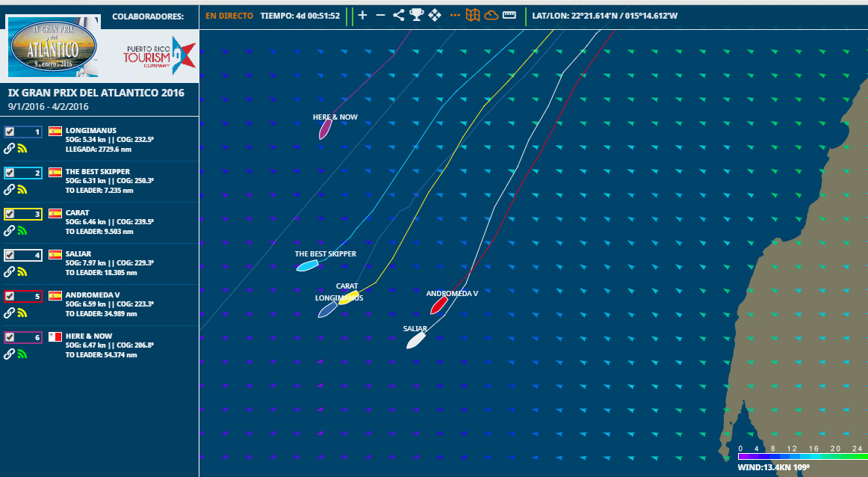Click the signal icon under Carat

22,230
